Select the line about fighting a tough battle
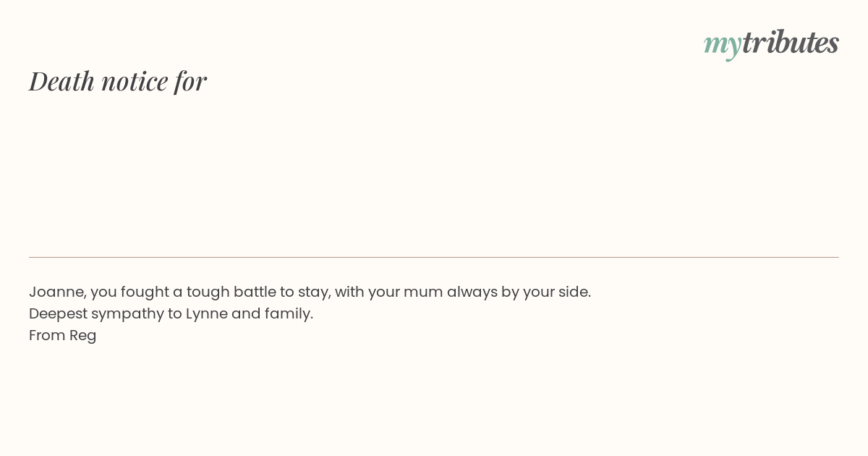868x456 pixels. click(x=310, y=292)
